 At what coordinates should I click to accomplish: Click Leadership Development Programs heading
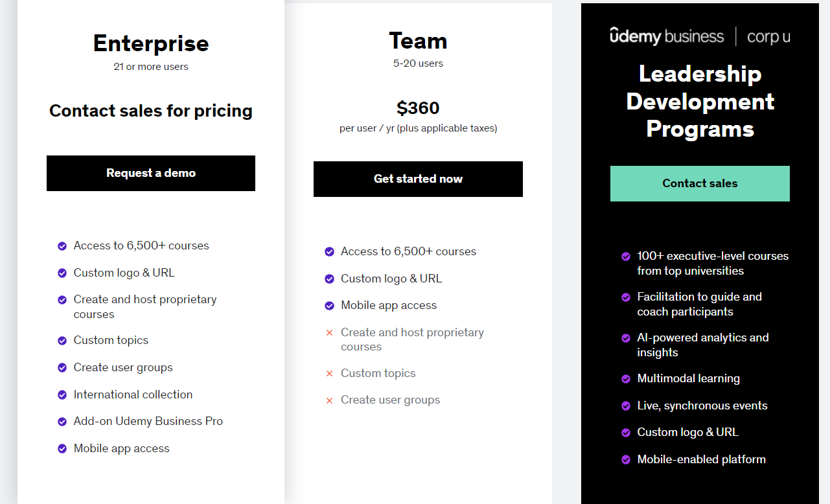click(x=700, y=101)
